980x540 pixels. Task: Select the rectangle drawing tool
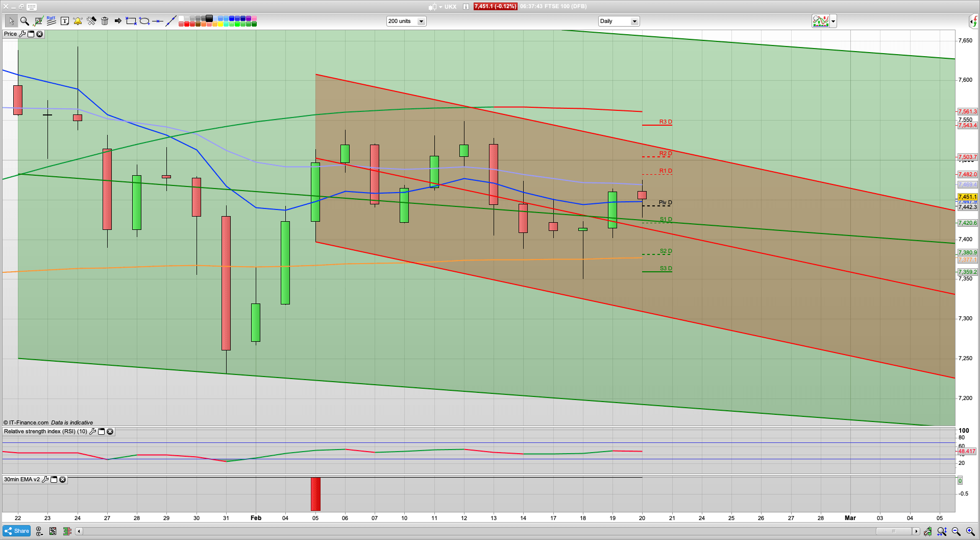click(x=131, y=21)
